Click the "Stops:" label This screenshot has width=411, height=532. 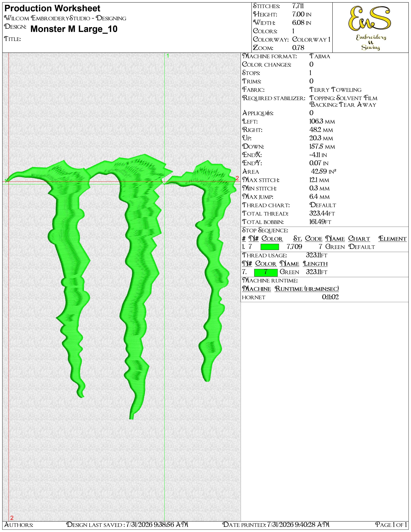coord(251,73)
